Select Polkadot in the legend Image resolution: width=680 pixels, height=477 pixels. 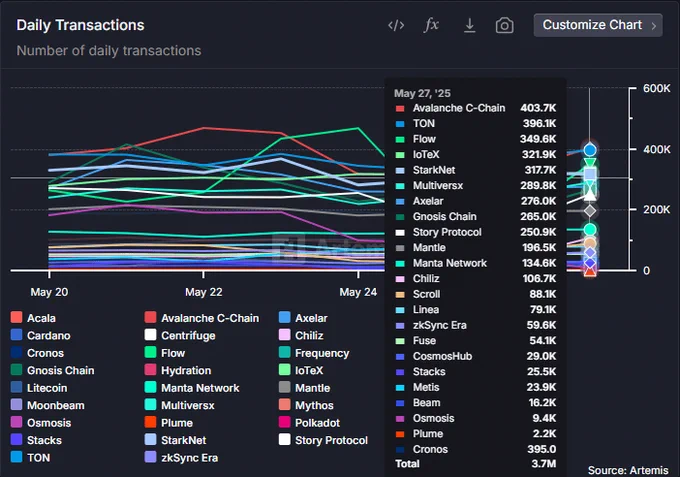(x=309, y=423)
